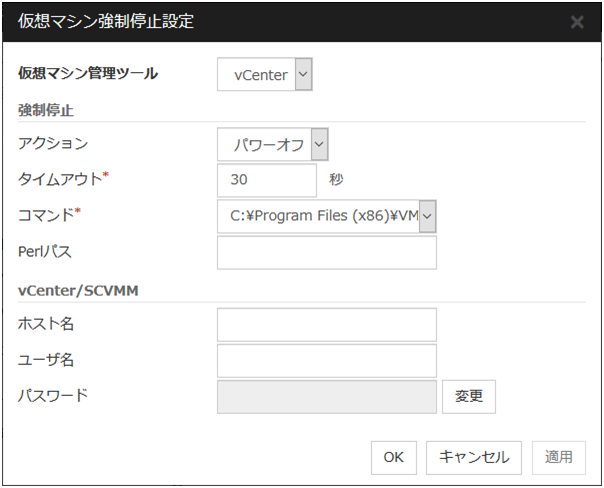604x488 pixels.
Task: Open the コマンド path combo box
Action: click(x=327, y=215)
